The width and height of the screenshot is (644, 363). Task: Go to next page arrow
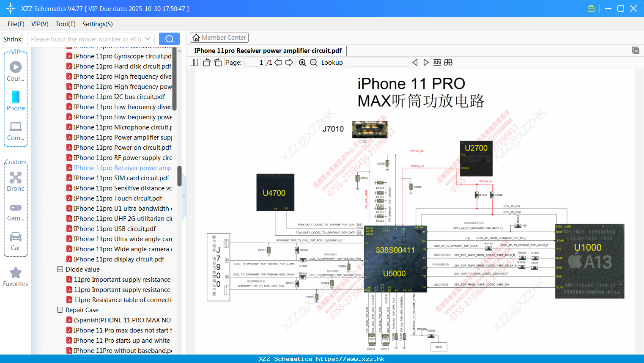click(x=289, y=63)
